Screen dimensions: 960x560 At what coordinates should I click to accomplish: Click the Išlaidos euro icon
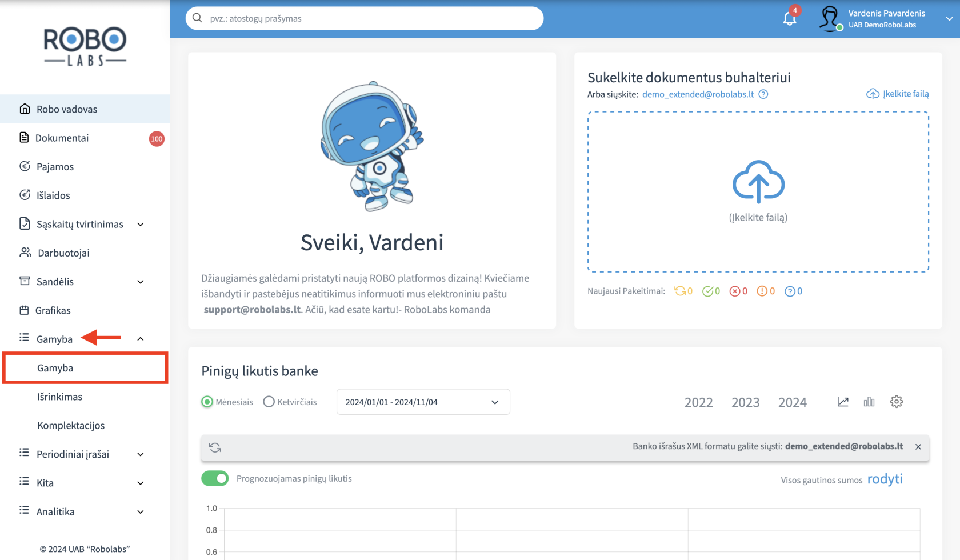[x=25, y=194]
